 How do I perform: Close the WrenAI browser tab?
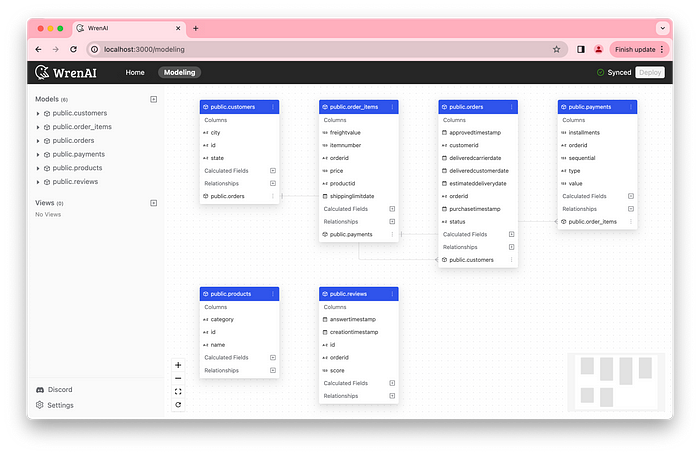pyautogui.click(x=178, y=28)
